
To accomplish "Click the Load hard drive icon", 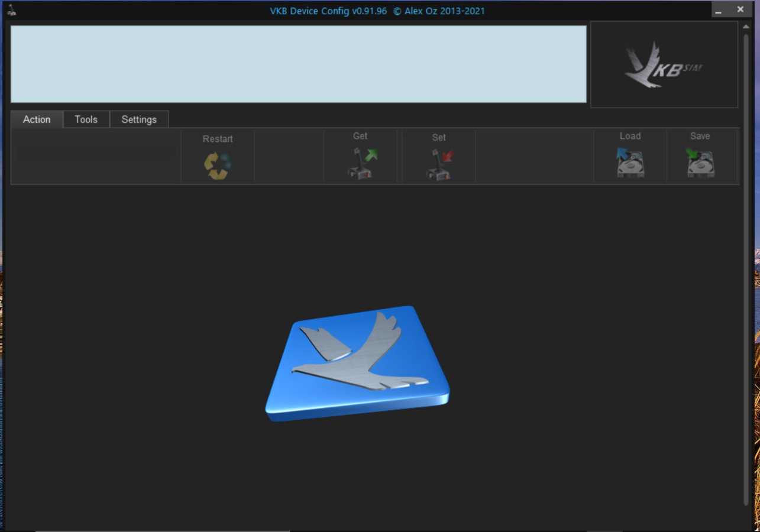I will click(630, 163).
